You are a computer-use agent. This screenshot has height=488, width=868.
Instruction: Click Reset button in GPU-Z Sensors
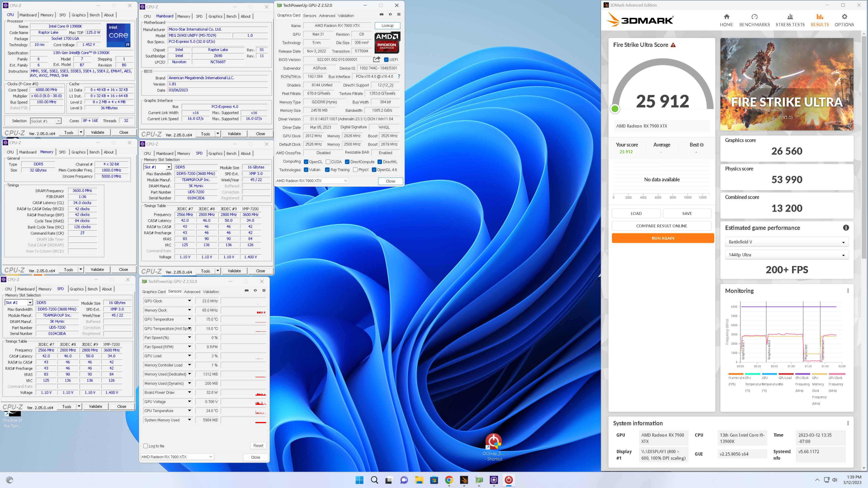258,446
